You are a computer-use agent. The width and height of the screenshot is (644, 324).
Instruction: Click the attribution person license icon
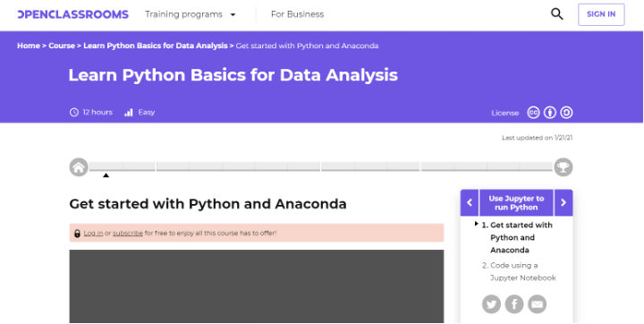click(550, 113)
